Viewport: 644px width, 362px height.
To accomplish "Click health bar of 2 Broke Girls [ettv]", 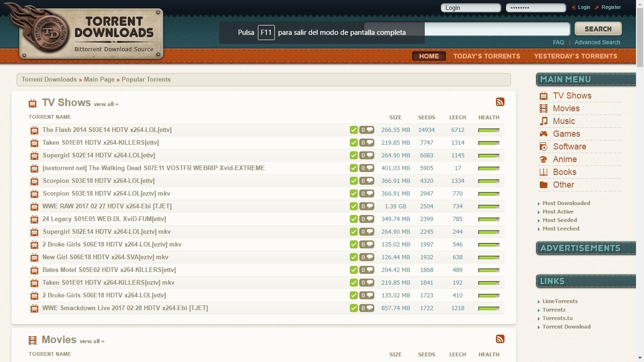I will tap(489, 296).
